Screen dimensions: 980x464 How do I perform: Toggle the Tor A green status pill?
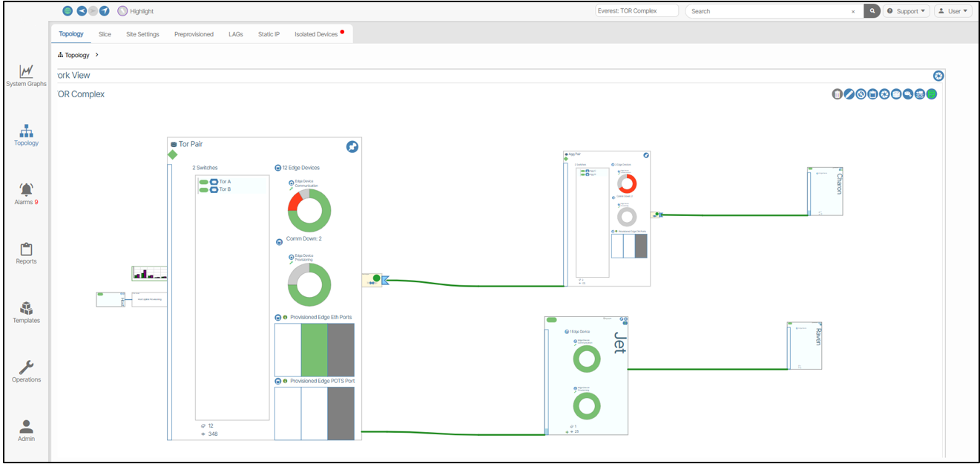click(x=204, y=182)
